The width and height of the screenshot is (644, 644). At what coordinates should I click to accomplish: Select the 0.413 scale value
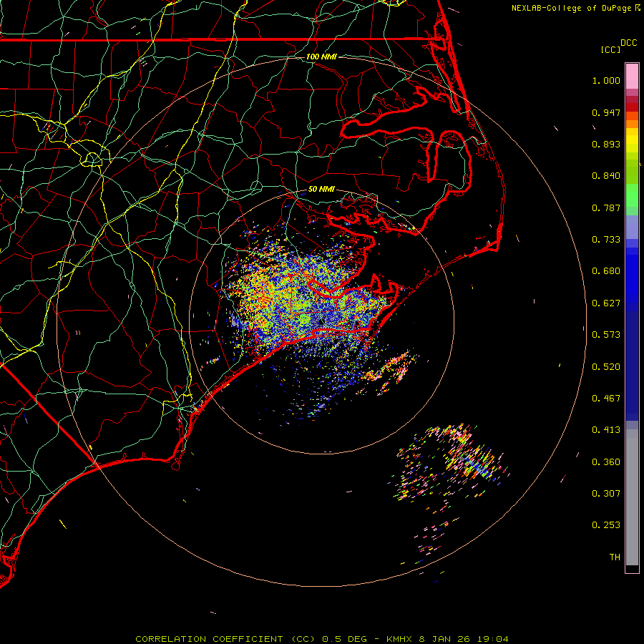coord(606,430)
